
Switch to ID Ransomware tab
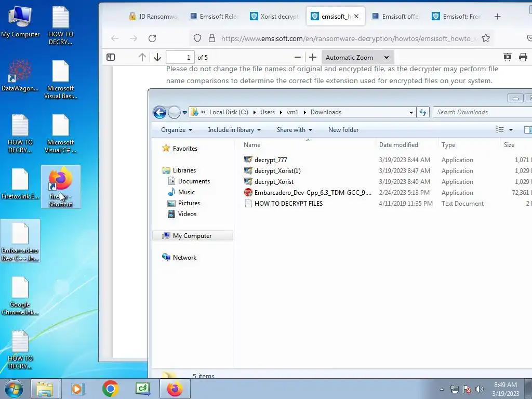pos(153,16)
